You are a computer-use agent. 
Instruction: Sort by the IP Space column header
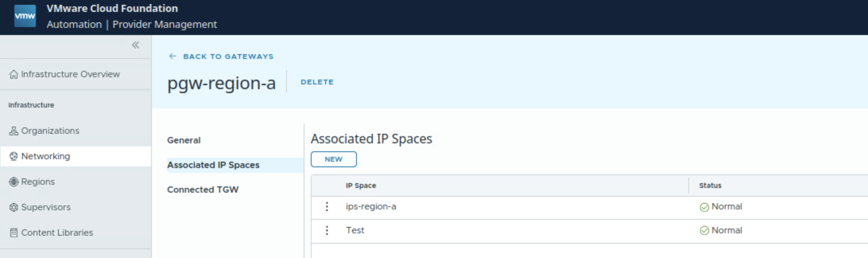[360, 186]
